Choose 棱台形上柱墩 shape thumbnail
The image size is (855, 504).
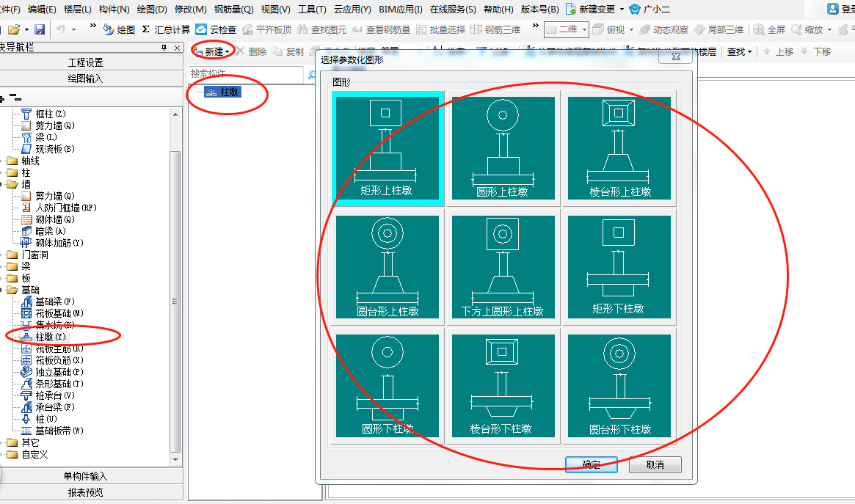pos(619,147)
